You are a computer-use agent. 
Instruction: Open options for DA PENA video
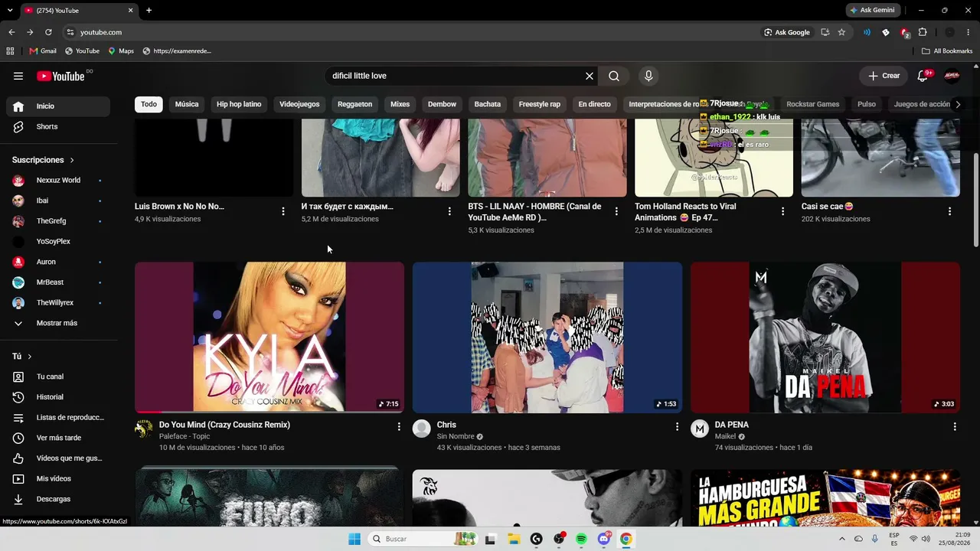coord(955,426)
